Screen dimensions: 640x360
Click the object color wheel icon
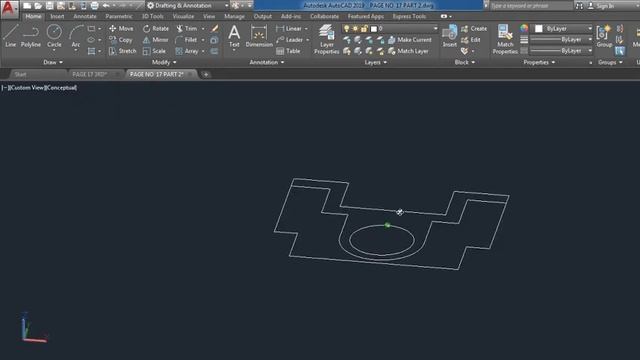pyautogui.click(x=524, y=29)
